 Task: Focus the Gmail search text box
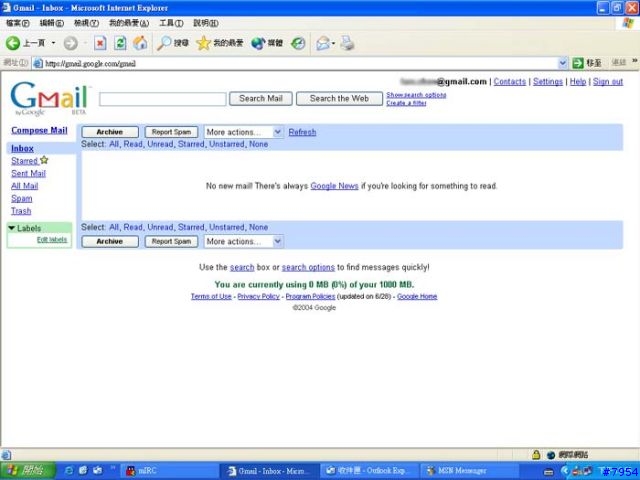click(x=162, y=99)
